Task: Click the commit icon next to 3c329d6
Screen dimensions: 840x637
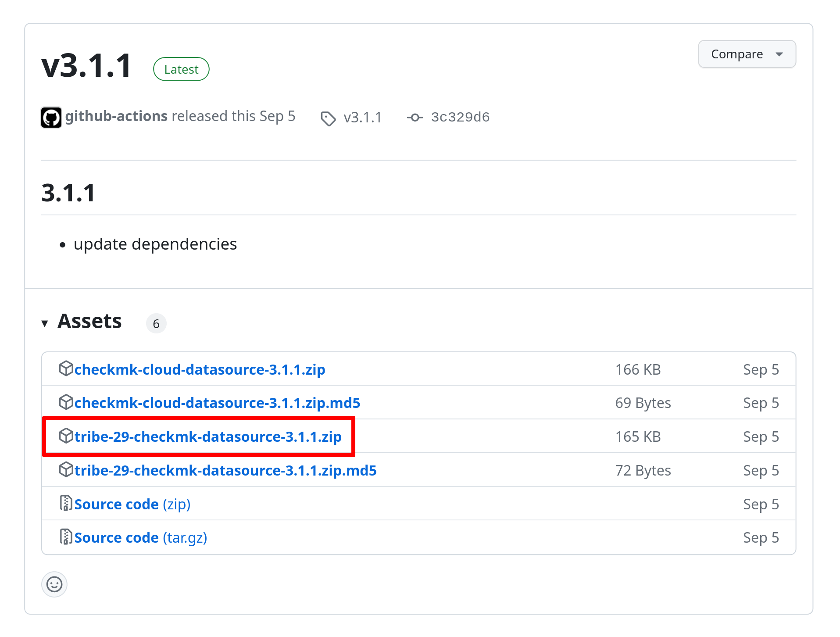Action: pyautogui.click(x=415, y=118)
